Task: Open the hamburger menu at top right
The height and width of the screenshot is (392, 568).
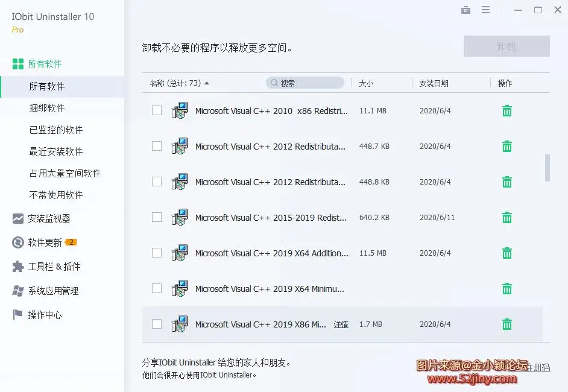Action: (x=485, y=10)
